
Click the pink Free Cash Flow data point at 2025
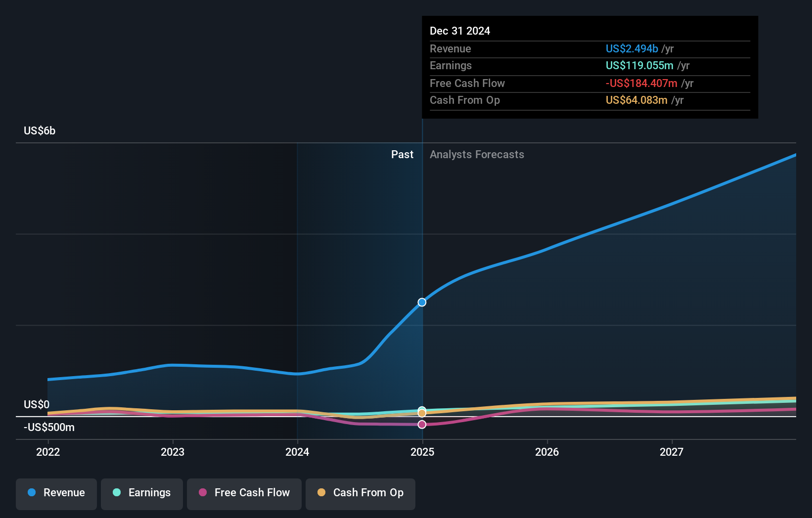coord(422,425)
